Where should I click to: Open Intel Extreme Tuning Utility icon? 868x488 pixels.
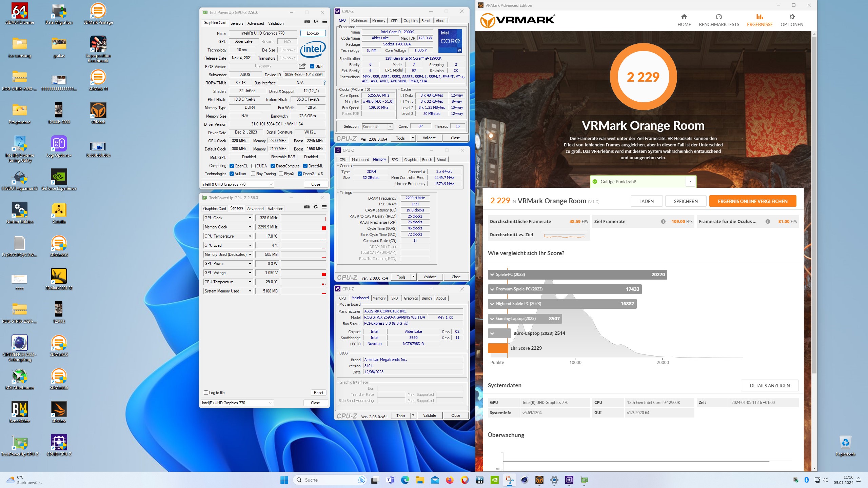[x=20, y=149]
